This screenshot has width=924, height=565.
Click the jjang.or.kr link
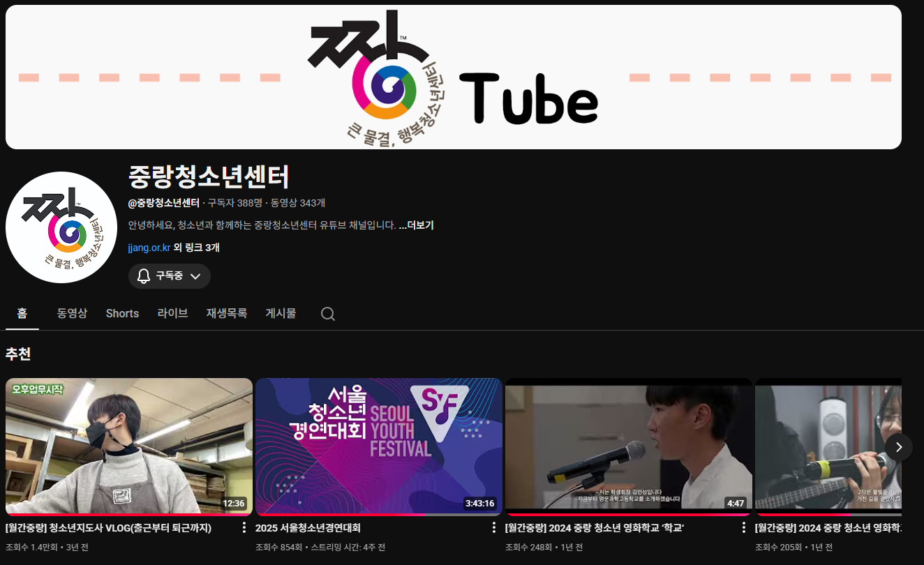coord(149,248)
